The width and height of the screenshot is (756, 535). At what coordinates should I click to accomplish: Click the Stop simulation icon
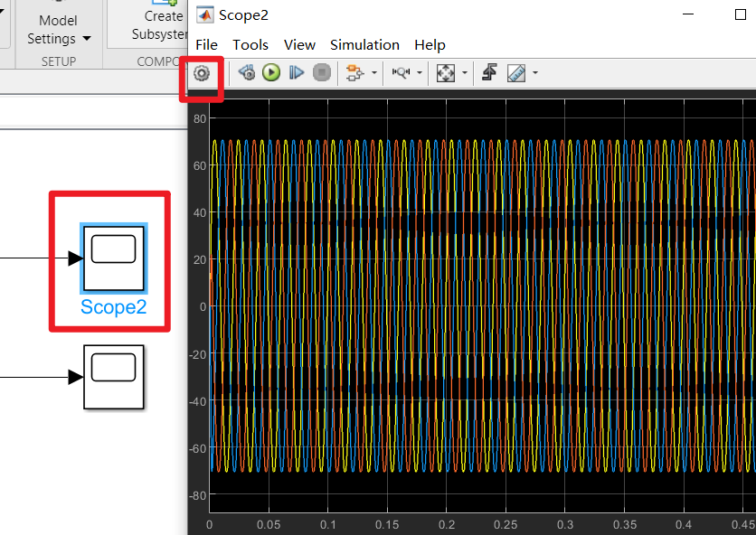point(322,72)
